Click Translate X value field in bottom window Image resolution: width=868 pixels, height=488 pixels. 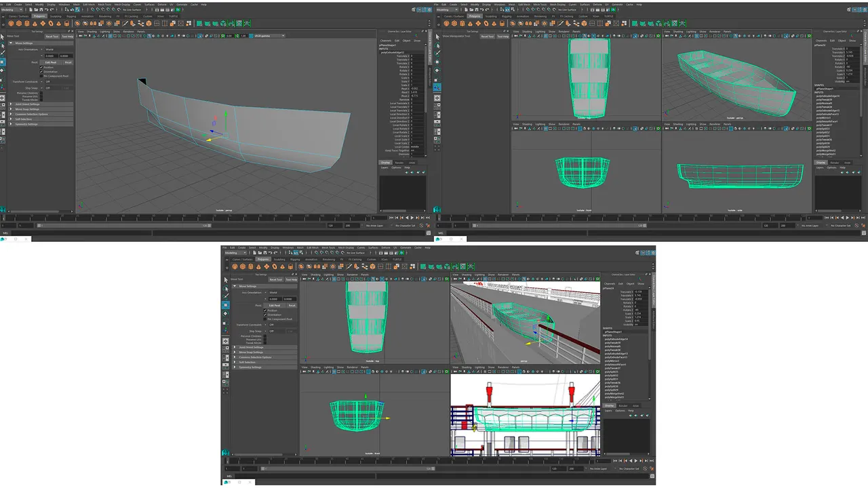(x=641, y=292)
